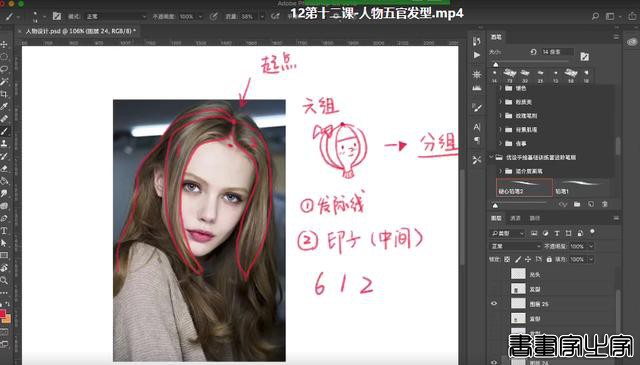This screenshot has width=640, height=365.
Task: Select the Path Selection tool
Action: click(4, 243)
